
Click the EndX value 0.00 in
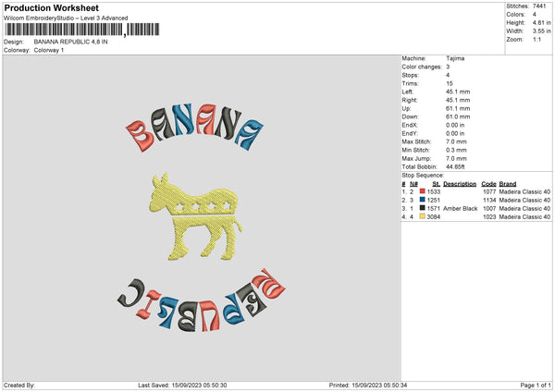(x=455, y=125)
